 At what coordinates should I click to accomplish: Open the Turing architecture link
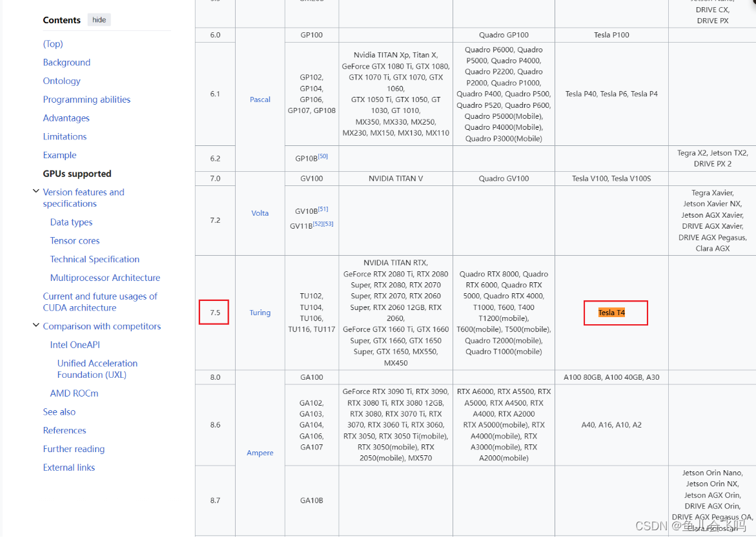[260, 313]
